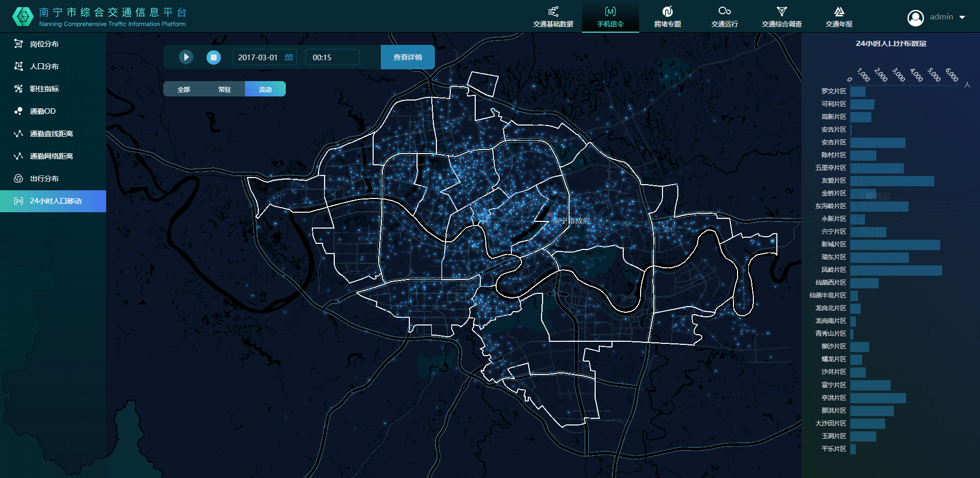Image resolution: width=980 pixels, height=478 pixels.
Task: Open the 拥堵专题 congestion icon
Action: coord(667,11)
